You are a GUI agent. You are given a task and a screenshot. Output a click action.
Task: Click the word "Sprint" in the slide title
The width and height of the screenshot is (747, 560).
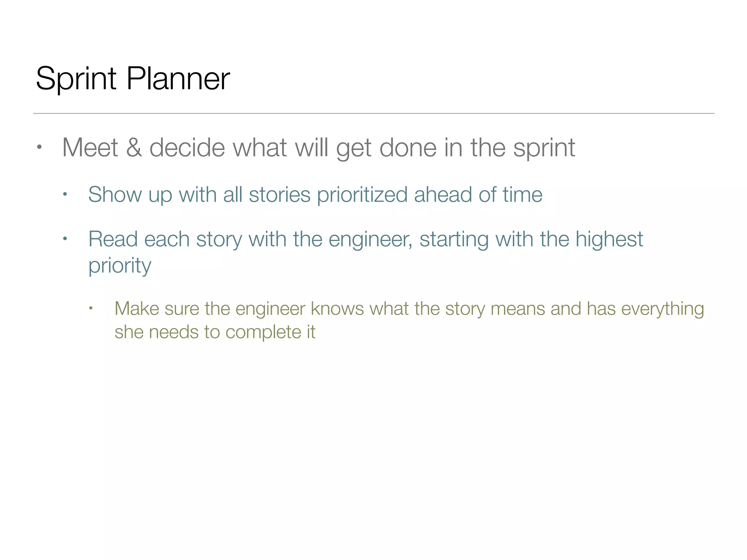[x=76, y=78]
